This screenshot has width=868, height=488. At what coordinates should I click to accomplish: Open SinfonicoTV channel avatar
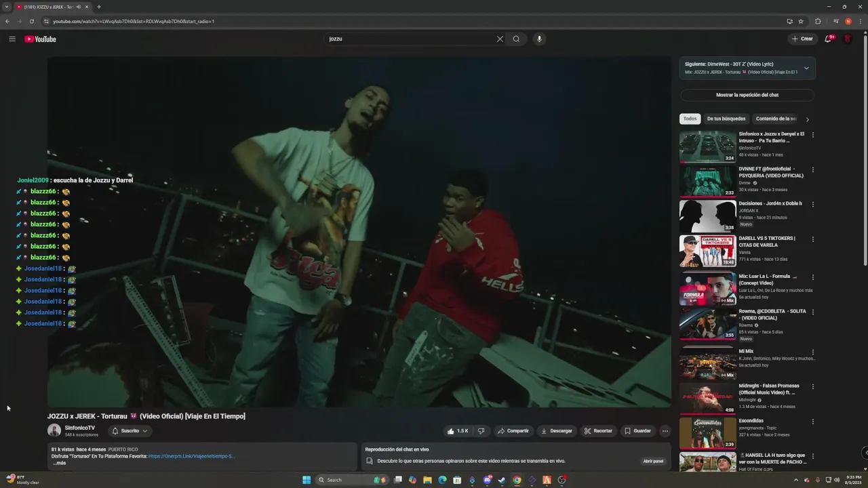[x=54, y=430]
